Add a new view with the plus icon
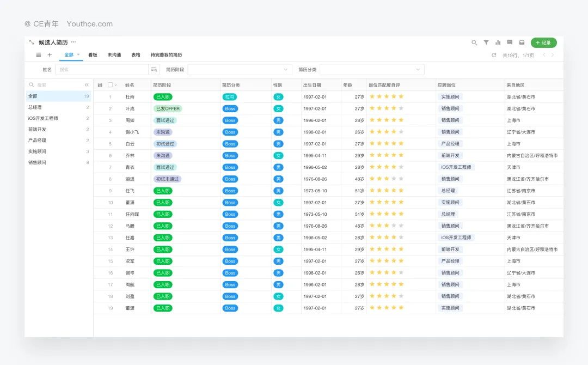This screenshot has width=588, height=365. (x=50, y=55)
